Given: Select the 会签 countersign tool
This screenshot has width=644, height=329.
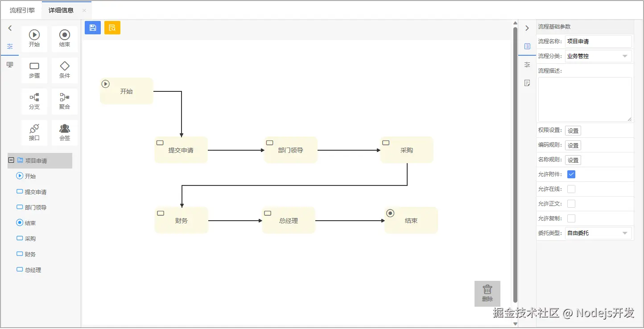Looking at the screenshot, I should point(65,132).
